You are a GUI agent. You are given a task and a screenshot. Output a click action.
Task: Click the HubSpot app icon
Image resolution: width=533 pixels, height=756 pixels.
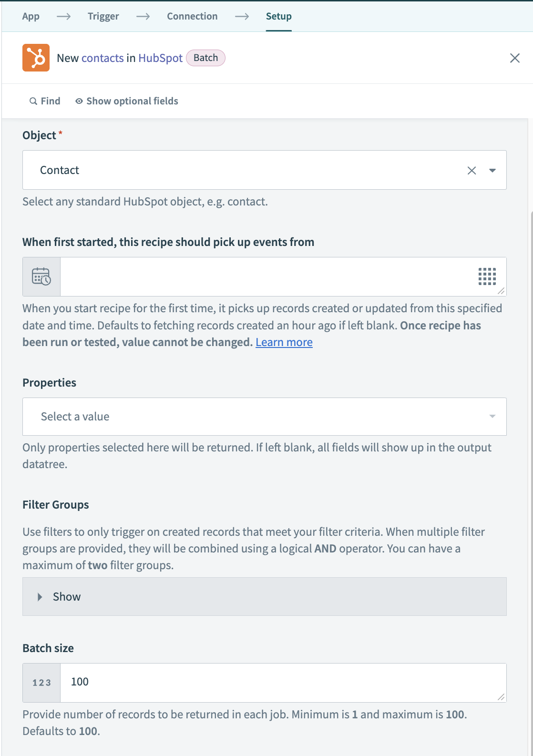tap(36, 58)
